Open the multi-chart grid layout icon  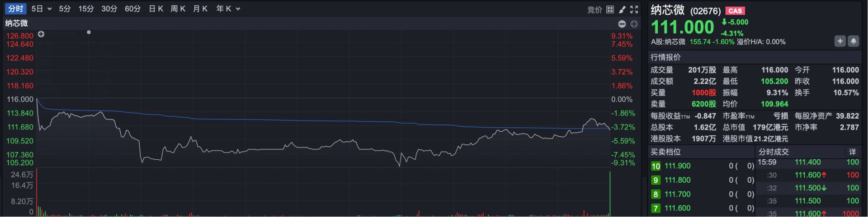pos(610,9)
